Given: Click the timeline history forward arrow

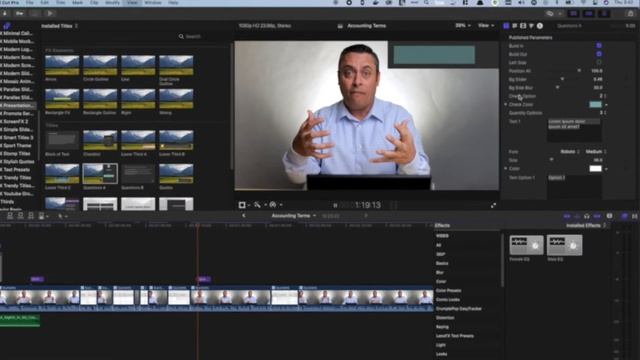Looking at the screenshot, I should pos(366,216).
